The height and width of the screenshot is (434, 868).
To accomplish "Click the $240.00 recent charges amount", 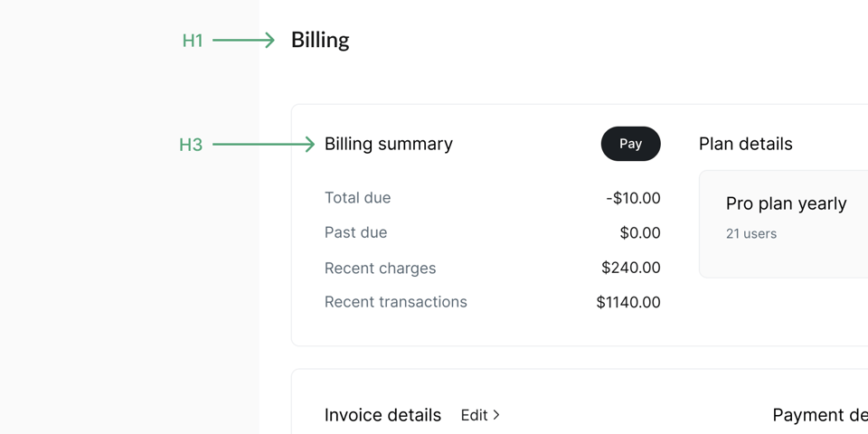I will pos(631,268).
